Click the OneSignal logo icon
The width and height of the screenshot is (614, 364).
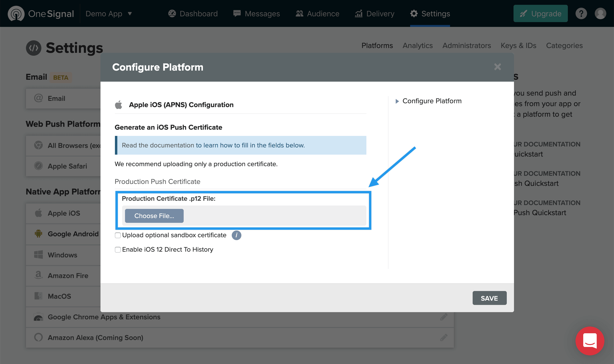tap(16, 13)
